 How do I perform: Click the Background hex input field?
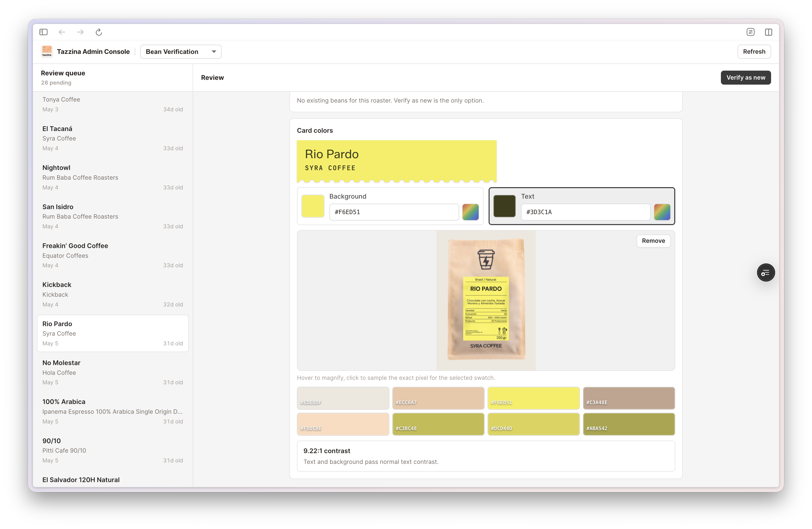pos(394,212)
